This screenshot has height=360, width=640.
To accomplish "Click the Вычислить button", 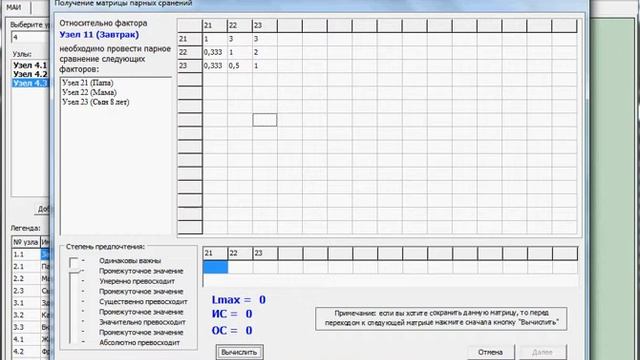I will tap(239, 352).
